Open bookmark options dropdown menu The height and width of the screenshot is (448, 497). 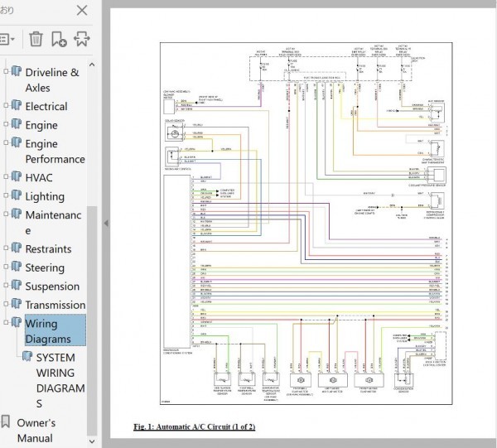pyautogui.click(x=7, y=39)
